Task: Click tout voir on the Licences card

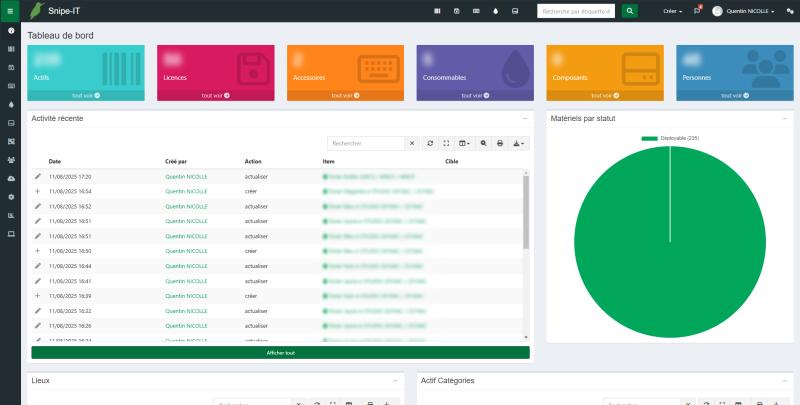Action: click(214, 95)
